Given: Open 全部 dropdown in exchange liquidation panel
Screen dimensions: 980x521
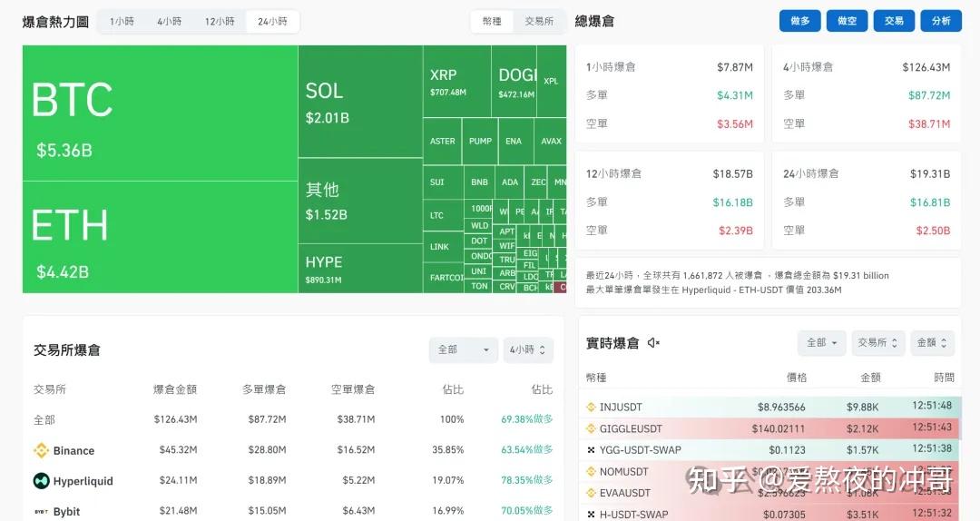Looking at the screenshot, I should tap(463, 349).
